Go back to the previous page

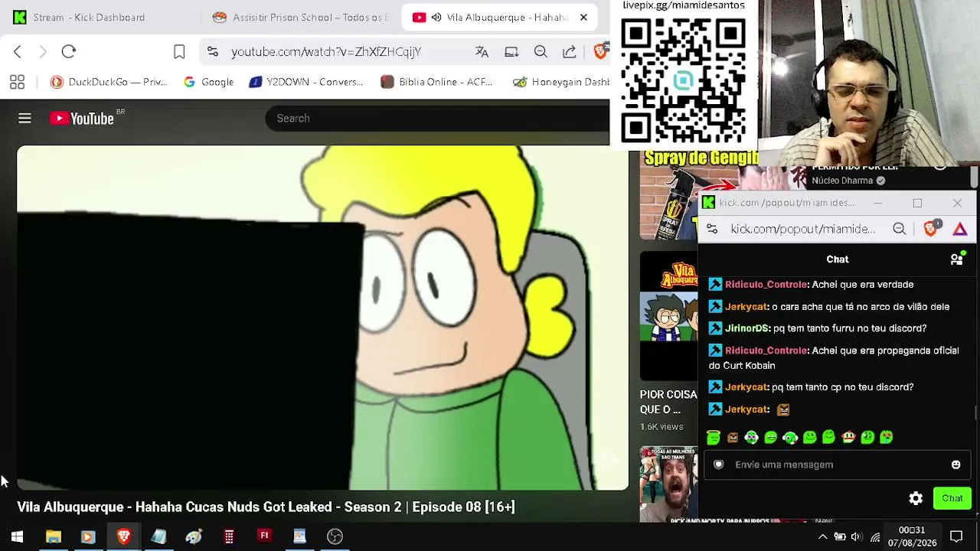(18, 51)
